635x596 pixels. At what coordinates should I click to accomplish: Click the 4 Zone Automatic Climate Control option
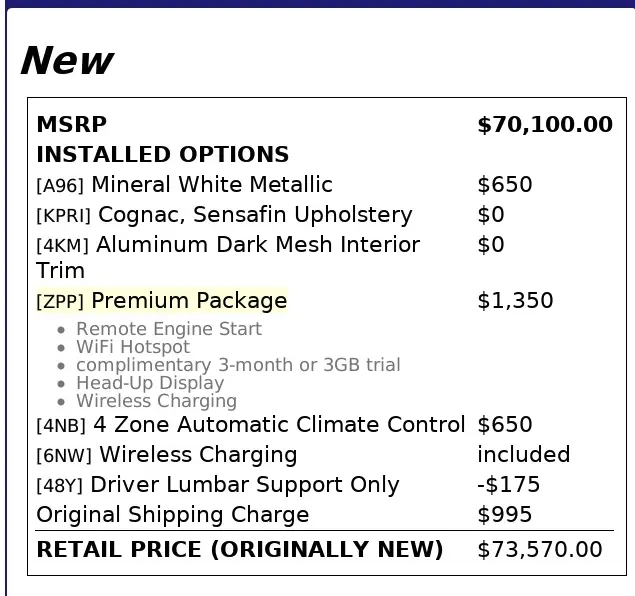click(x=250, y=425)
